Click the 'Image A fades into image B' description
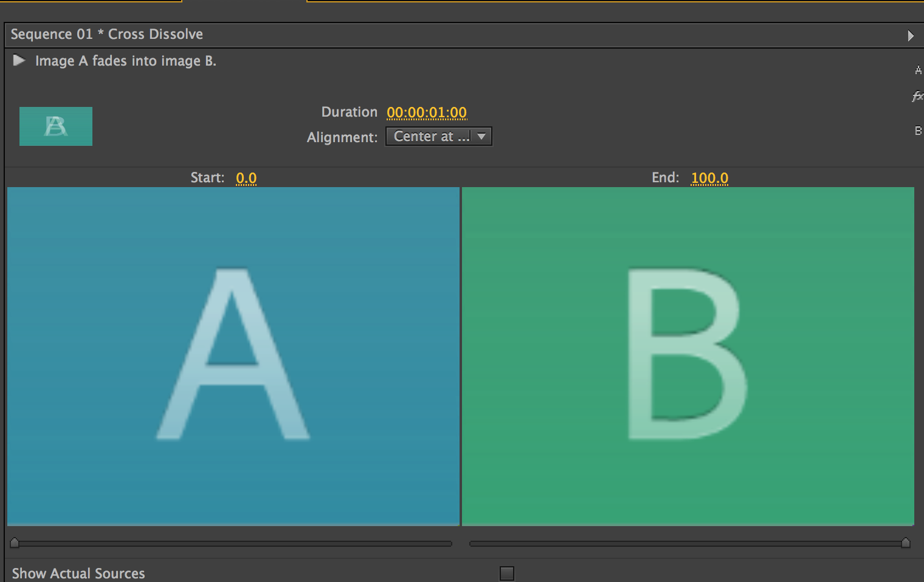 pos(126,61)
